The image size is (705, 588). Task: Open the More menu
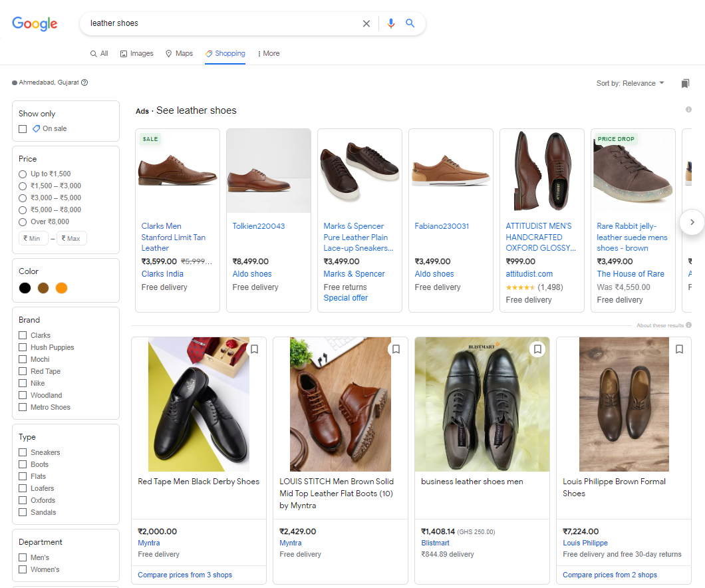[x=269, y=53]
